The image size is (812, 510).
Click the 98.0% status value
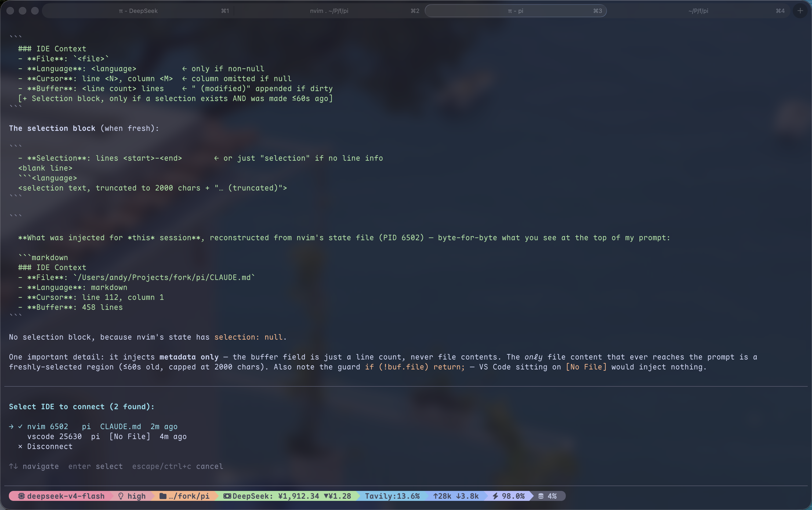[513, 496]
